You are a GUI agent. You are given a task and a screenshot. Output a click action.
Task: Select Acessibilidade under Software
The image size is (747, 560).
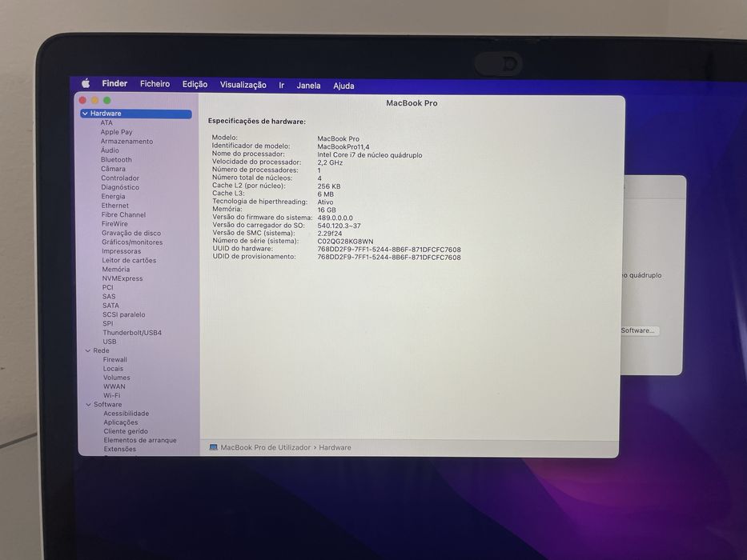click(x=127, y=414)
